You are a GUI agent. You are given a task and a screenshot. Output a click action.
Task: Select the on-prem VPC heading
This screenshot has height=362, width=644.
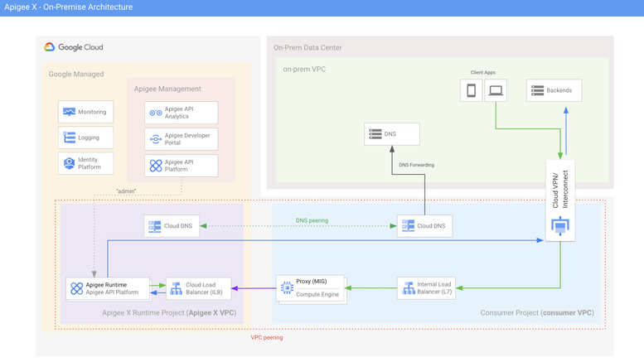point(304,70)
